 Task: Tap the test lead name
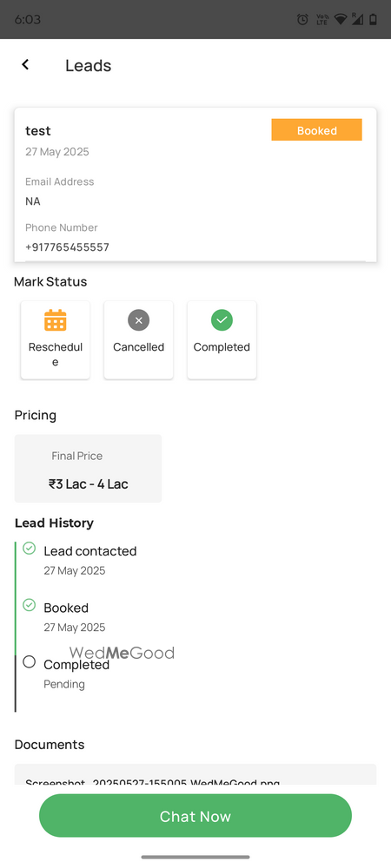coord(38,131)
